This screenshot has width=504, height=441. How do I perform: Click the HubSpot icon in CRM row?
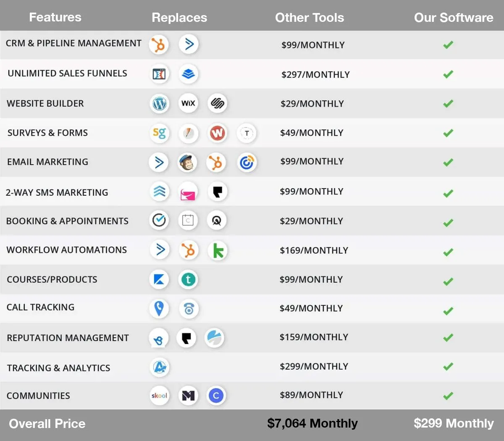(x=159, y=45)
